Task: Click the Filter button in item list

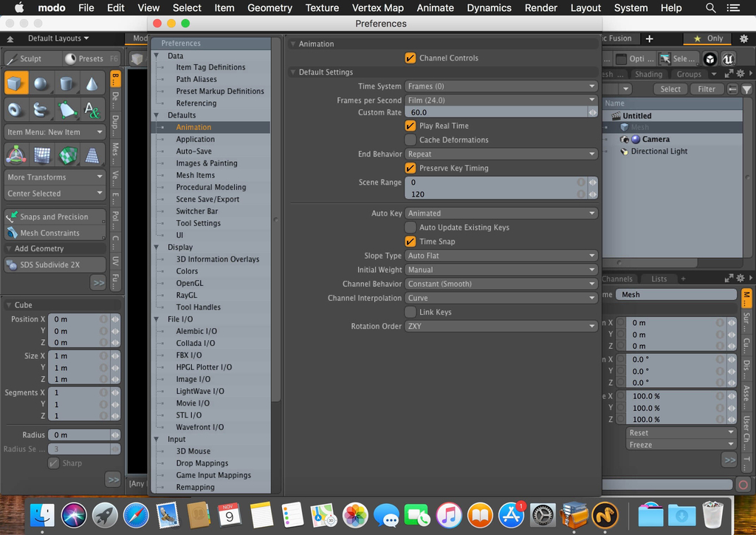Action: coord(707,89)
